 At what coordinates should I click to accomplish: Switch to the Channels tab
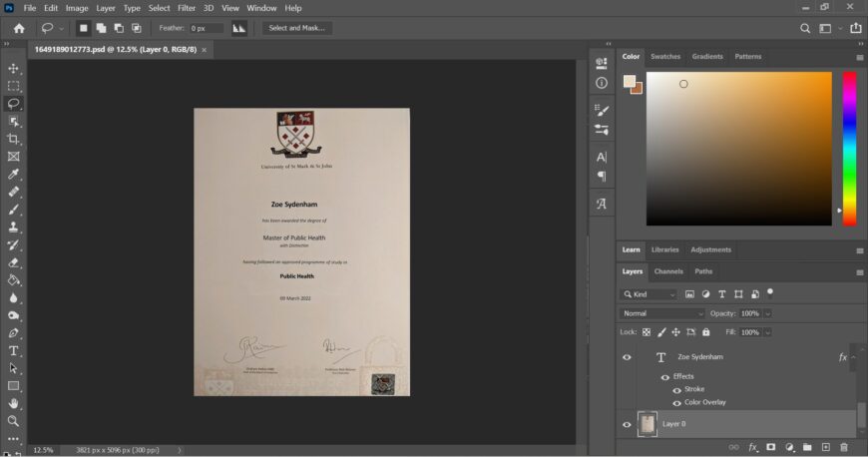668,271
